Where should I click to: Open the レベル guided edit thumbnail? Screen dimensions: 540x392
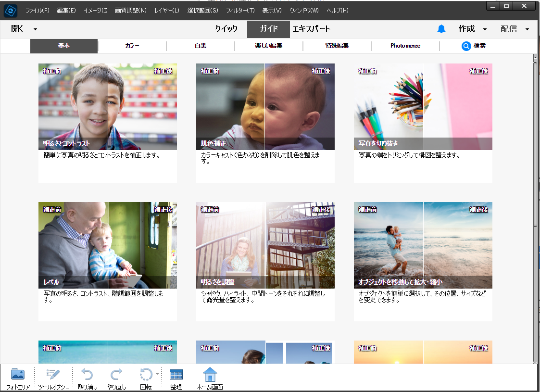point(107,245)
